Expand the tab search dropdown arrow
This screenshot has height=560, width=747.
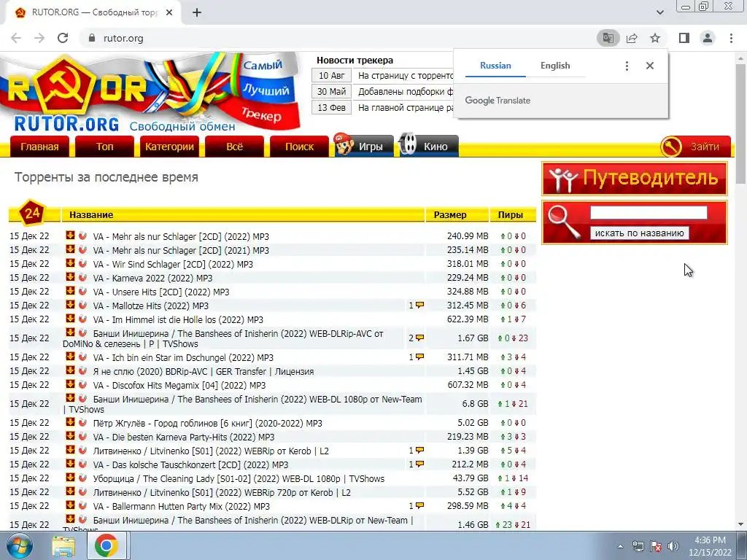click(659, 12)
